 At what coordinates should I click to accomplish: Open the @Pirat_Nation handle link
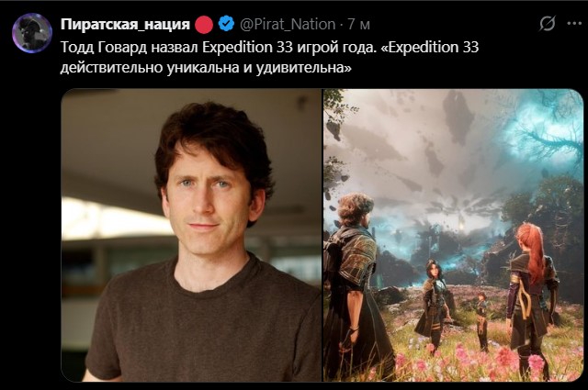[x=288, y=25]
